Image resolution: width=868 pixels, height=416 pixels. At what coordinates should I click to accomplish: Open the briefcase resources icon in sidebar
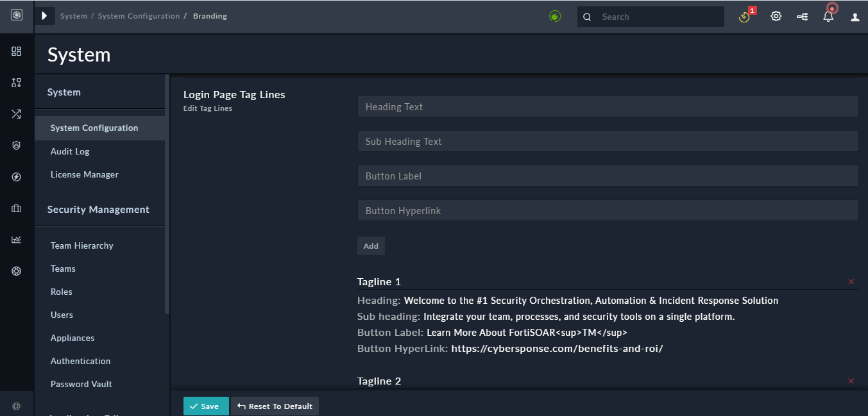(17, 208)
